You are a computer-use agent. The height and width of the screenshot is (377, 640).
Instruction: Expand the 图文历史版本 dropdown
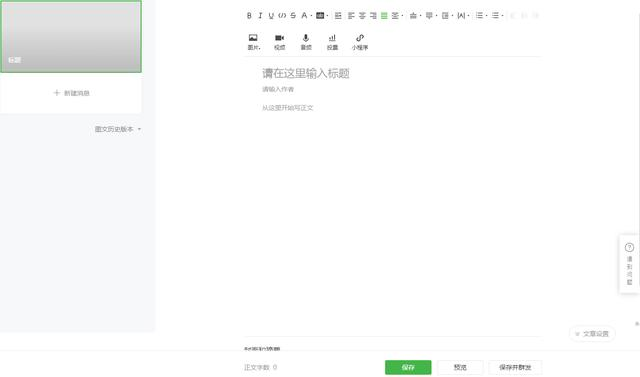point(118,129)
